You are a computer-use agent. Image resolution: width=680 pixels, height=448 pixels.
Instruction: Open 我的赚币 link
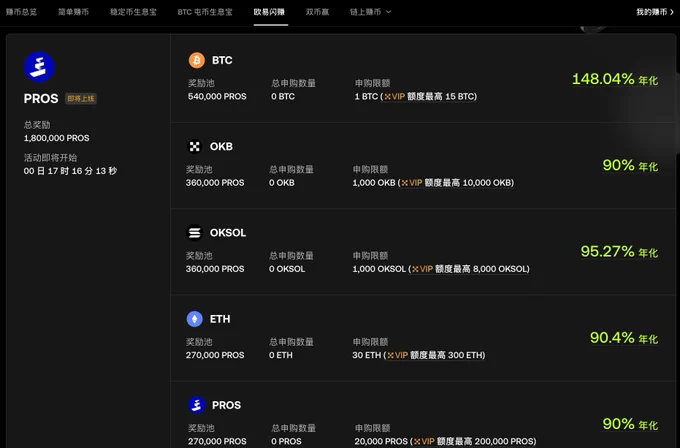point(655,12)
